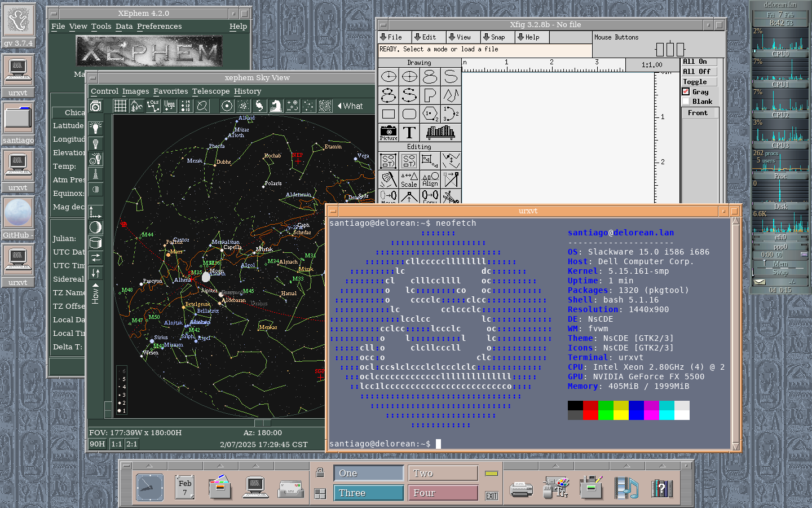812x508 pixels.
Task: Uncheck the Gray depth checkbox
Action: pos(686,91)
